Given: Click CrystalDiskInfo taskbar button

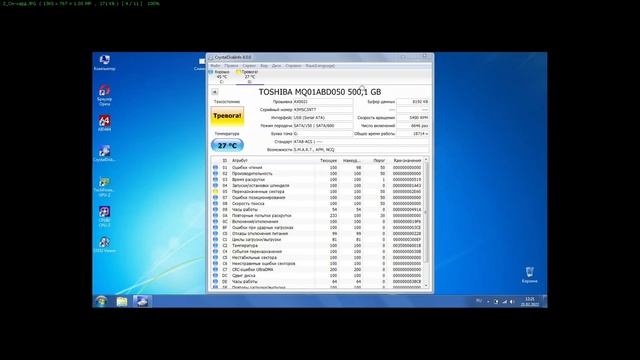Looking at the screenshot, I should 142,301.
